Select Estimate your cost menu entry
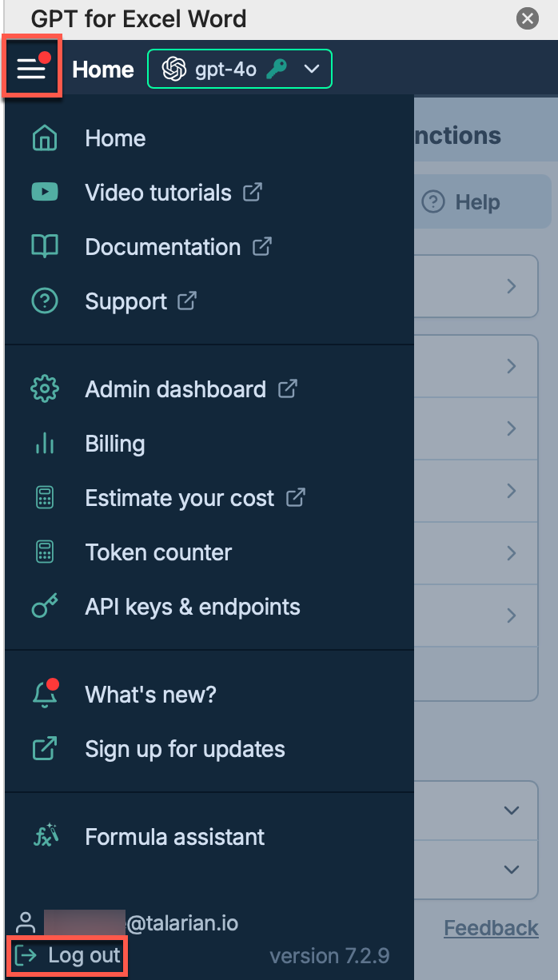Image resolution: width=558 pixels, height=980 pixels. point(180,498)
